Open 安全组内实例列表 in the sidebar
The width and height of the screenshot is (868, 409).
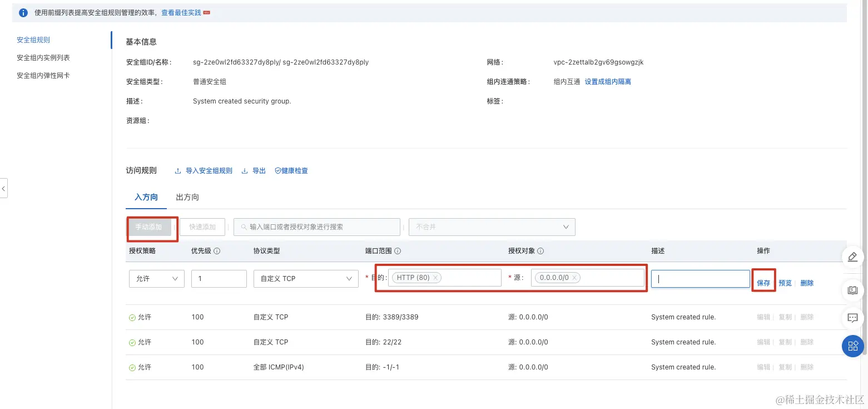[x=43, y=58]
